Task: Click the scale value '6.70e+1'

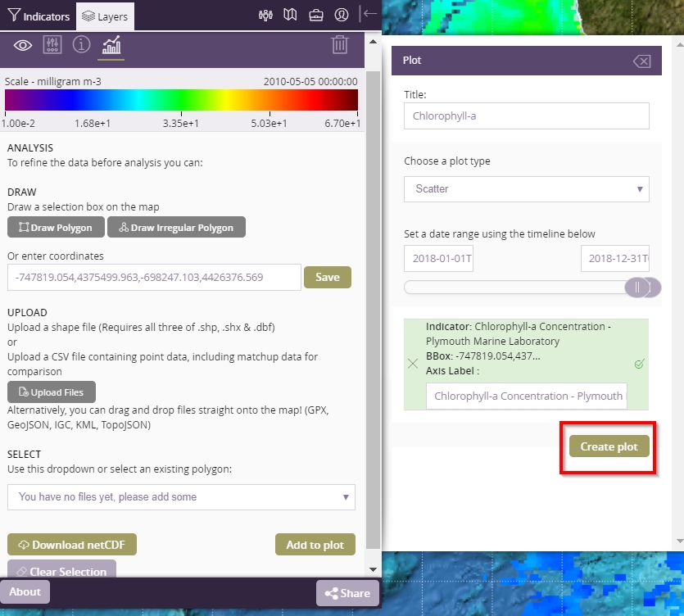Action: coord(342,124)
